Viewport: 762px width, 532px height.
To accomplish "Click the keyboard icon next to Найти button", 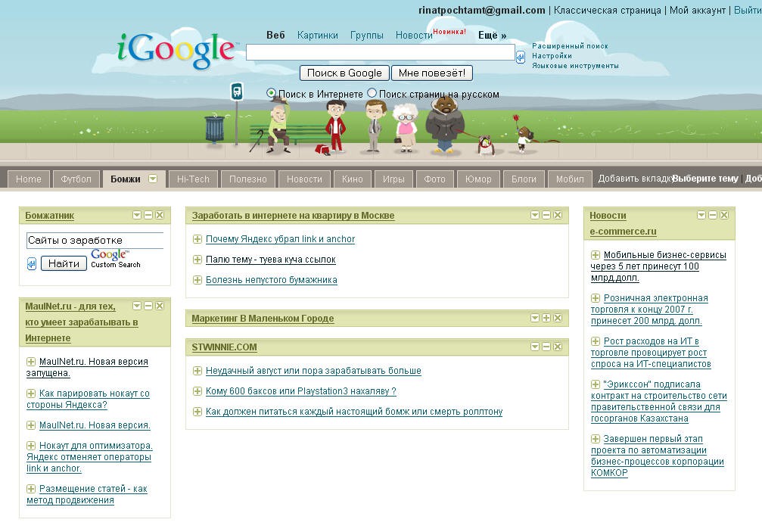I will pyautogui.click(x=32, y=263).
